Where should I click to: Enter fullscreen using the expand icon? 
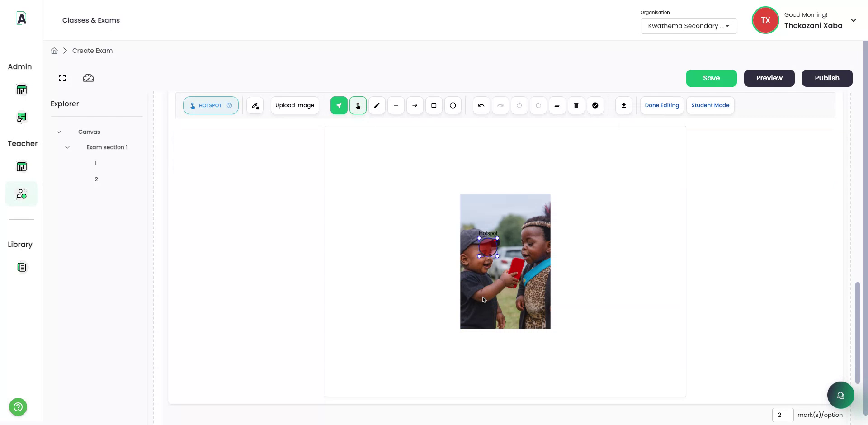tap(62, 78)
